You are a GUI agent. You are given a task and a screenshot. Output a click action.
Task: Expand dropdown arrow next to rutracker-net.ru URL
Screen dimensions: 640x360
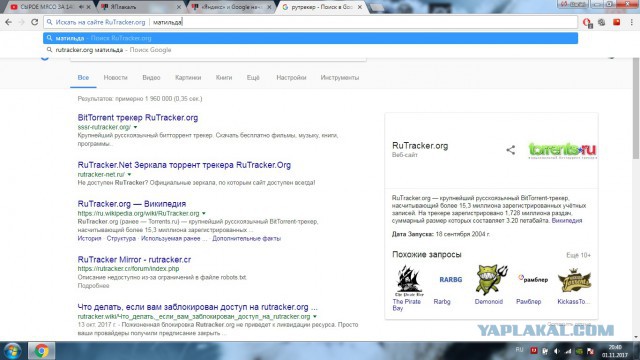[x=129, y=175]
